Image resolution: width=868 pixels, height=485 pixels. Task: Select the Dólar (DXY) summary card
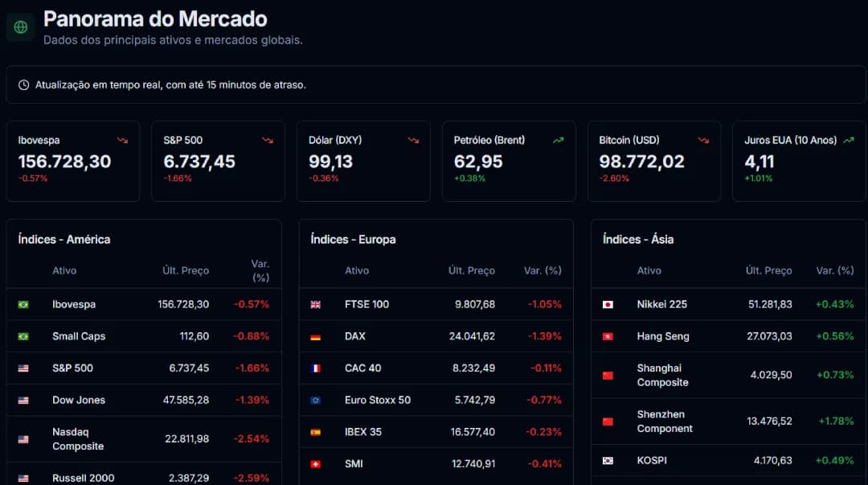point(363,160)
